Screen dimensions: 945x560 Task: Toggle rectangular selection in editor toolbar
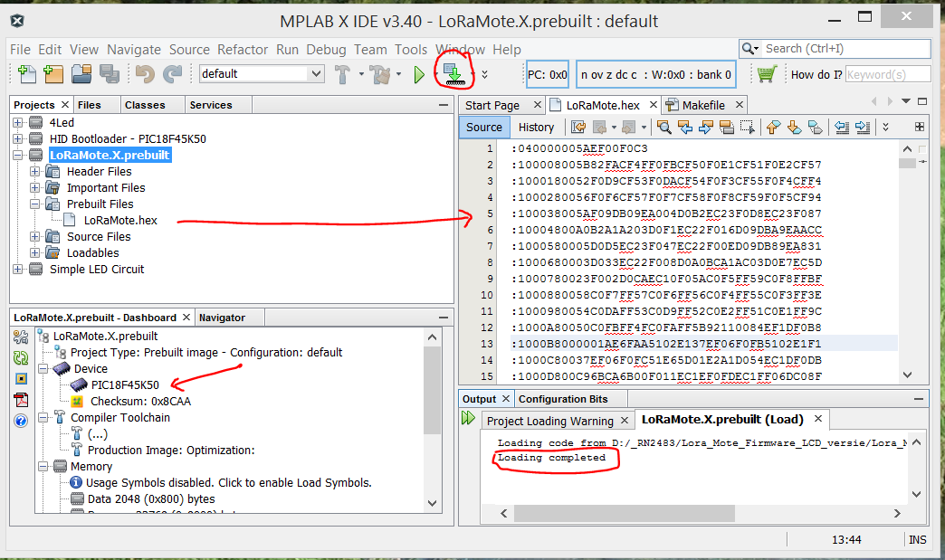pyautogui.click(x=748, y=127)
